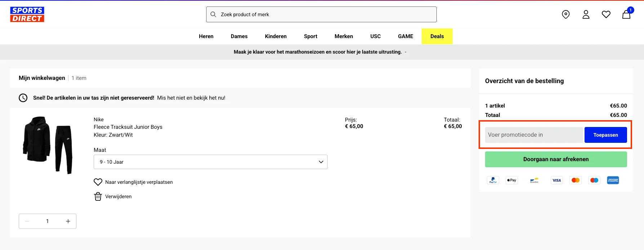Open the USC menu
Viewport: 644px width, 250px height.
(x=376, y=36)
